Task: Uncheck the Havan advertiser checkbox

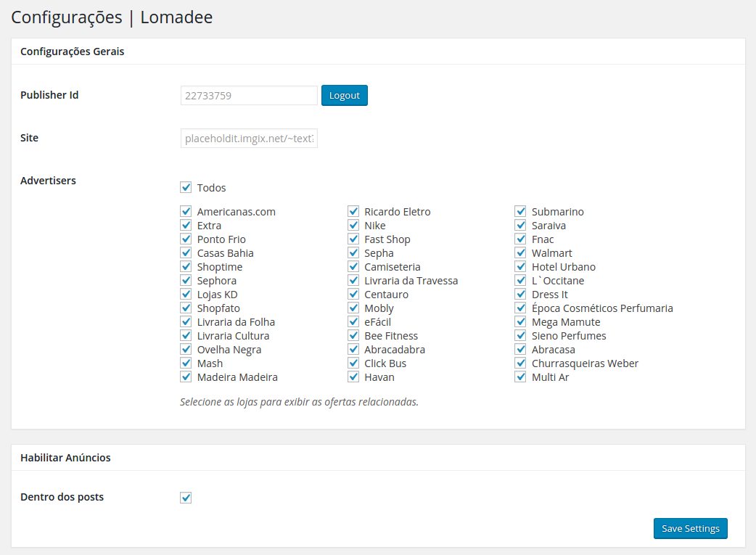Action: click(353, 377)
